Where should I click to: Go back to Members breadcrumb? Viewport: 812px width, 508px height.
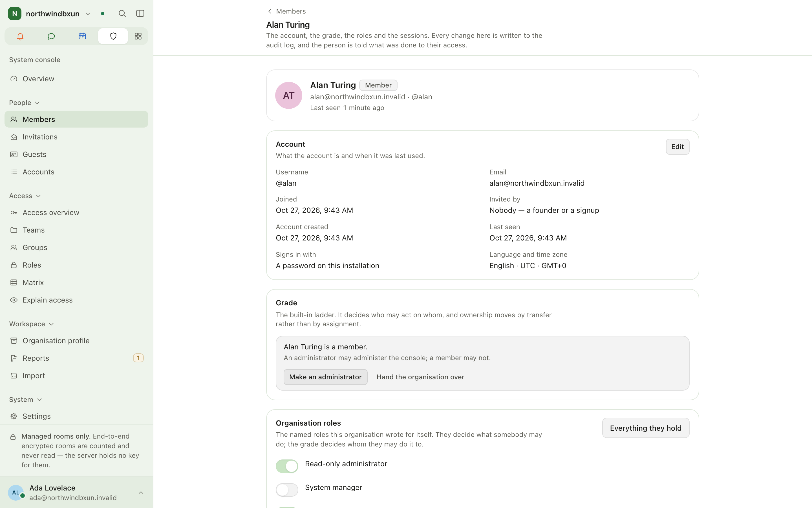(x=286, y=11)
